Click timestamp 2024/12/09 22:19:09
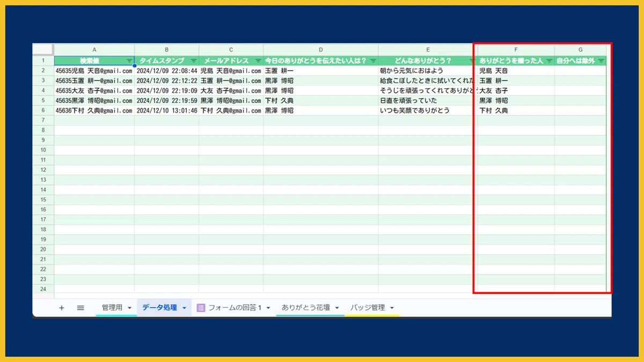Image resolution: width=644 pixels, height=362 pixels. (166, 91)
